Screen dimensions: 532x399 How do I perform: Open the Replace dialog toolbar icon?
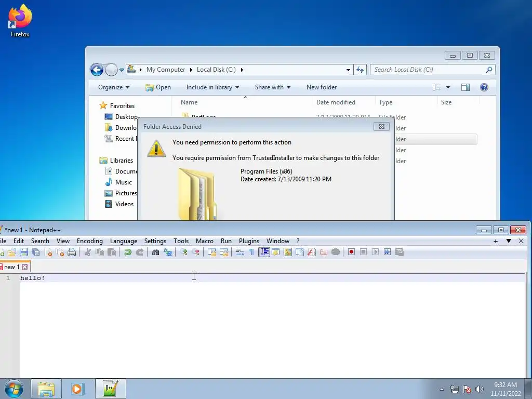(168, 252)
